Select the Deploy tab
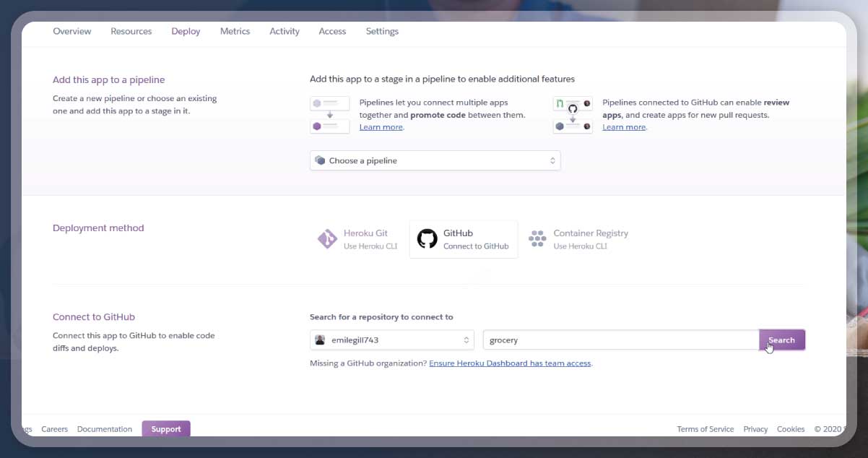Image resolution: width=868 pixels, height=458 pixels. 186,31
